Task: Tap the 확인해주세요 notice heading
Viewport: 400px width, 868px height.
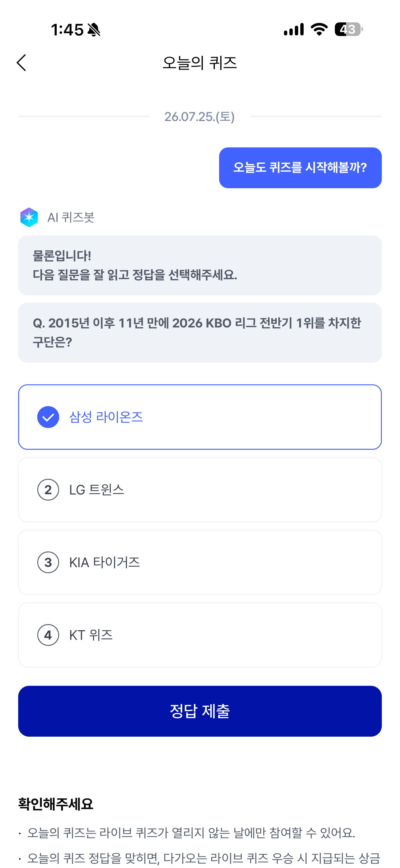Action: pyautogui.click(x=56, y=804)
